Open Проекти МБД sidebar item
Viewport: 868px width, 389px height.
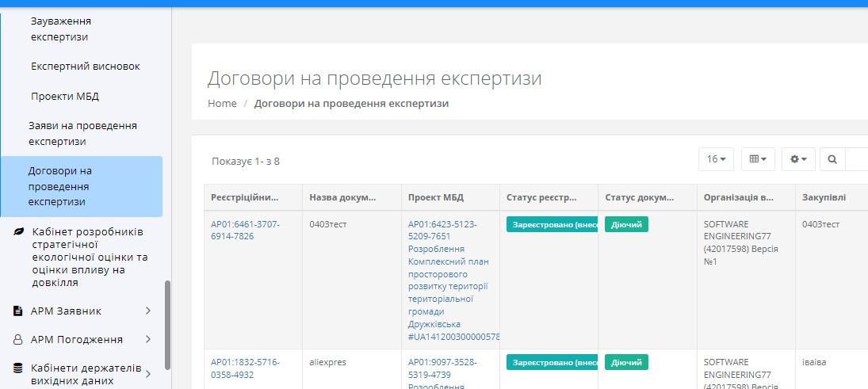pos(65,96)
